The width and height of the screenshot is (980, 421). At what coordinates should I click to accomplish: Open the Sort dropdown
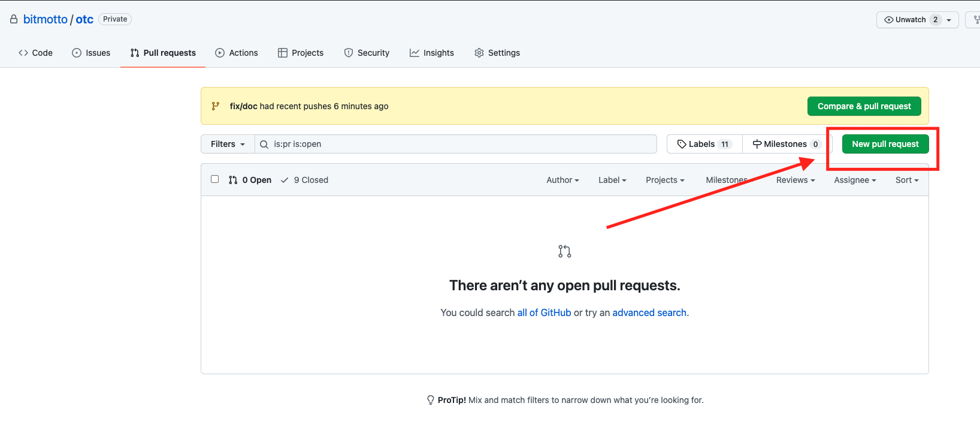tap(907, 180)
